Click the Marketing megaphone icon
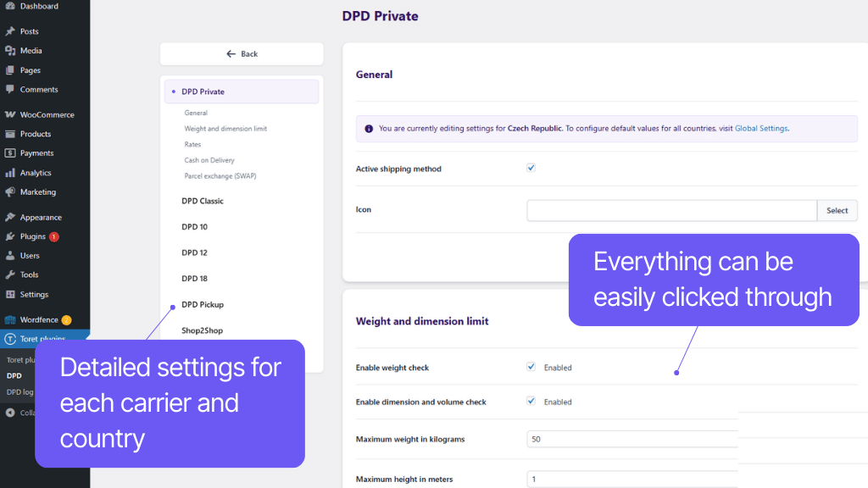This screenshot has height=488, width=868. [10, 192]
